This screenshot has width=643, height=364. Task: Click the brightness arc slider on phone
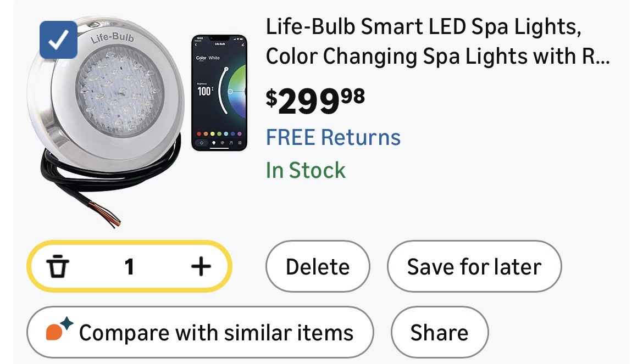point(223,91)
